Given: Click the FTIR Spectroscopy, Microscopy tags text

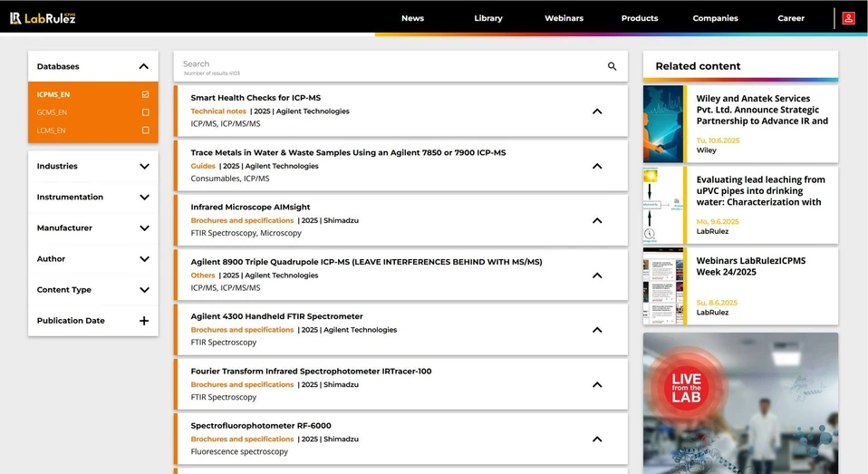Looking at the screenshot, I should [246, 233].
